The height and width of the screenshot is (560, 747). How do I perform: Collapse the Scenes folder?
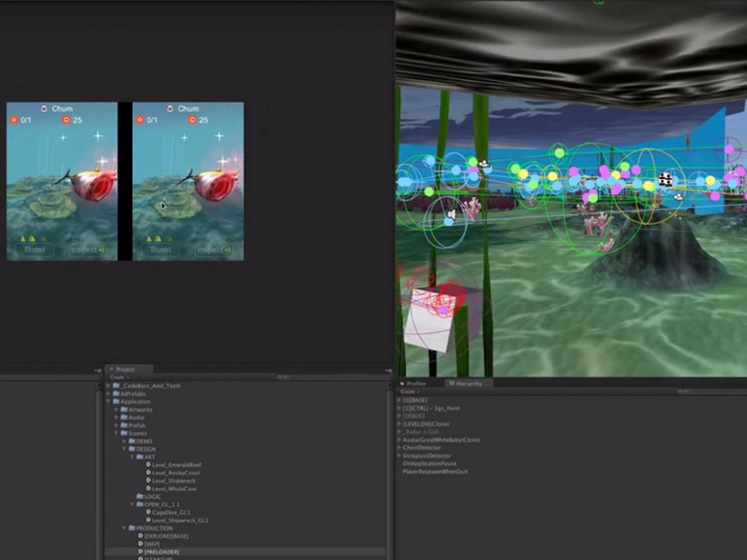pyautogui.click(x=116, y=433)
